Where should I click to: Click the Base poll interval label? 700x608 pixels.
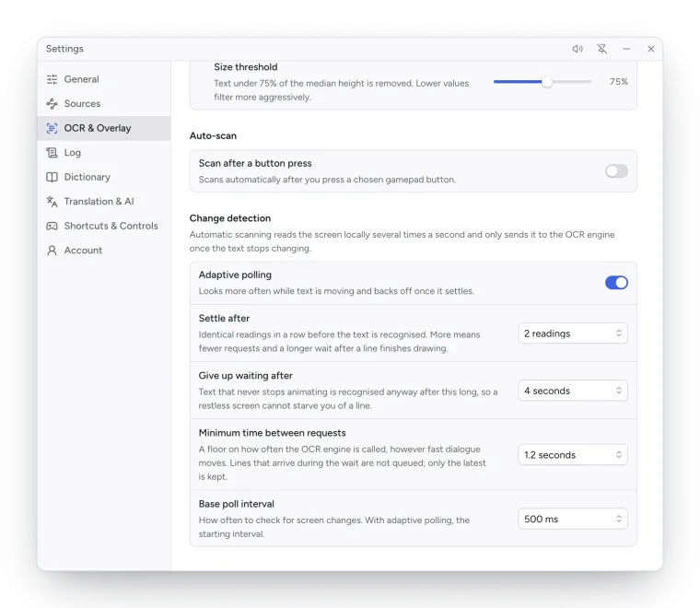(x=236, y=504)
